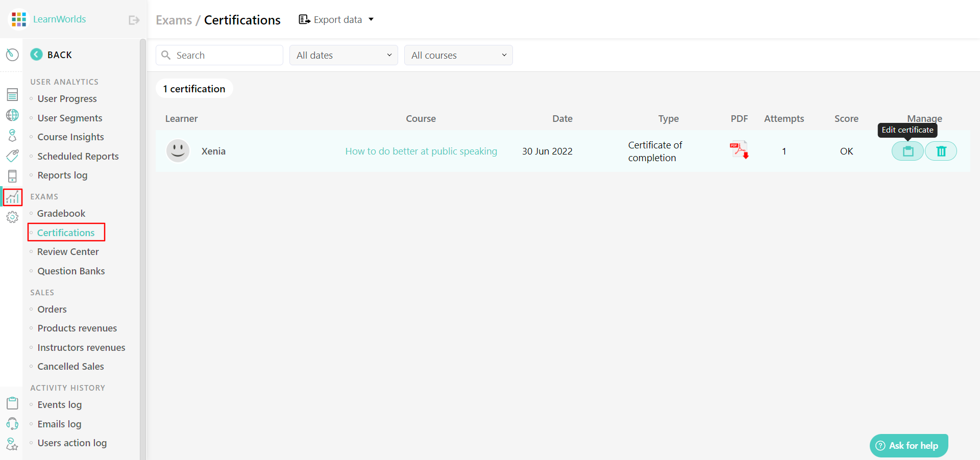Download the certificate PDF for Xenia

tap(739, 150)
